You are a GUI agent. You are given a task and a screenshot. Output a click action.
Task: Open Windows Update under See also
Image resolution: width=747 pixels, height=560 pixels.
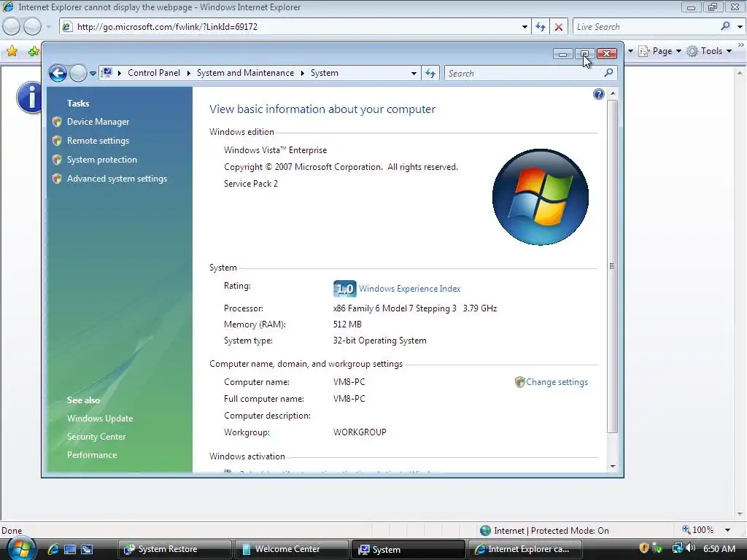(x=100, y=419)
